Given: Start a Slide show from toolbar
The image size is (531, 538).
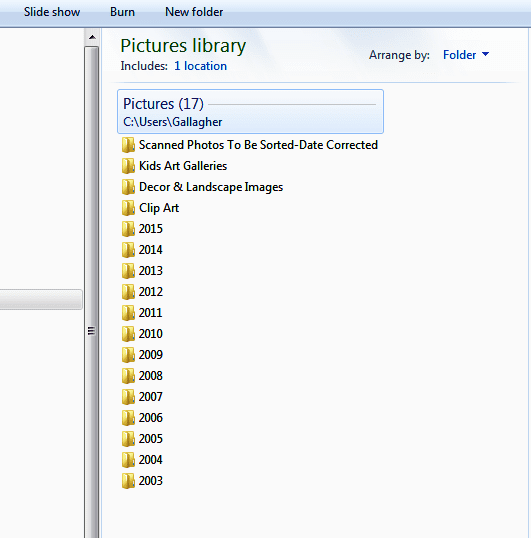Looking at the screenshot, I should pos(52,12).
